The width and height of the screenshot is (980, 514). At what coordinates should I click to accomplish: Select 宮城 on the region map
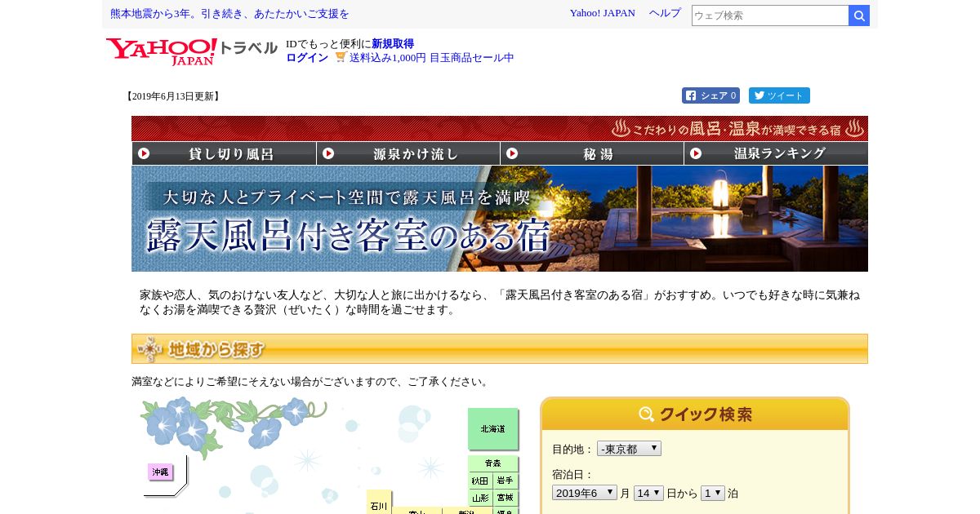click(x=506, y=498)
